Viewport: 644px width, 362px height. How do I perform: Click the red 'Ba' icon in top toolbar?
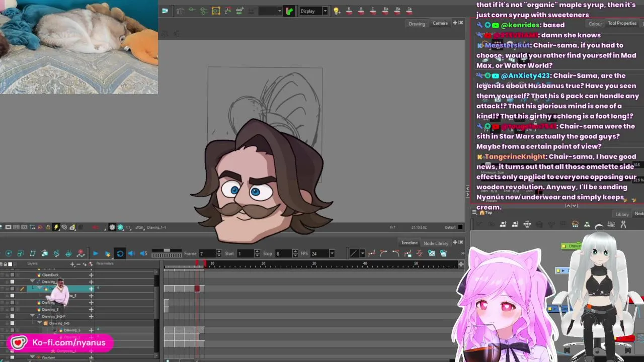397,11
